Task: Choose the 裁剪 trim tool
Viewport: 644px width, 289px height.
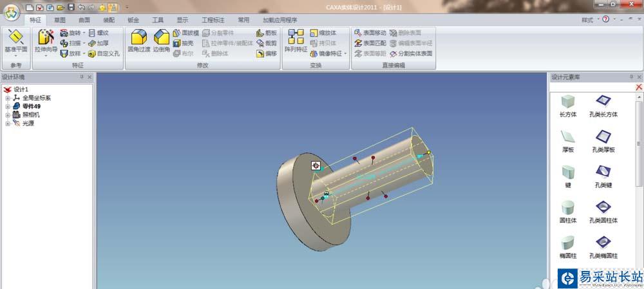Action: (267, 43)
